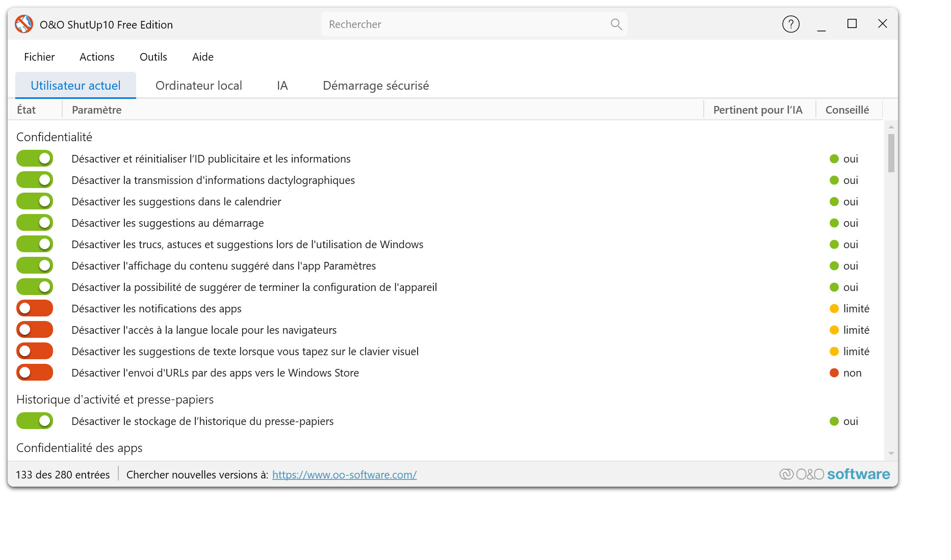
Task: Click the vertical scrollbar thumb
Action: (891, 153)
